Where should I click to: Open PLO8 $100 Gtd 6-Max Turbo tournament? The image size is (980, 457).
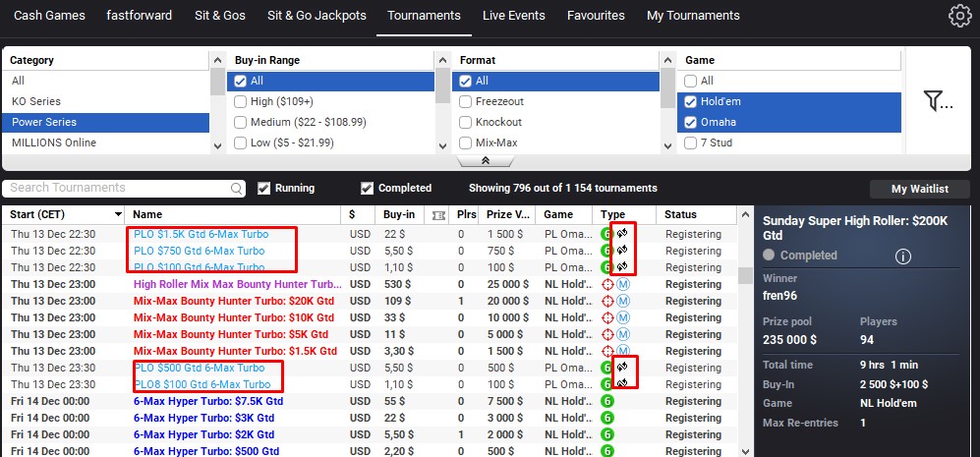(202, 384)
